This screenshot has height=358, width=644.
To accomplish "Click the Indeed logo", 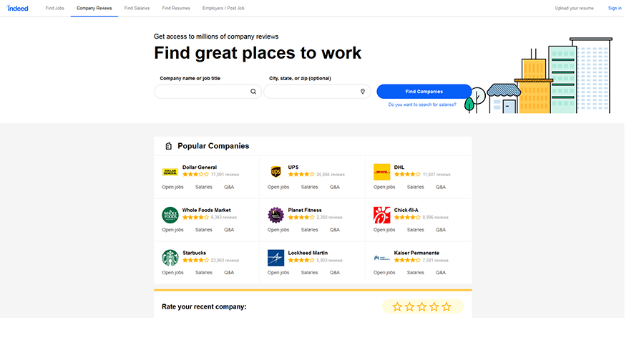I will [18, 8].
